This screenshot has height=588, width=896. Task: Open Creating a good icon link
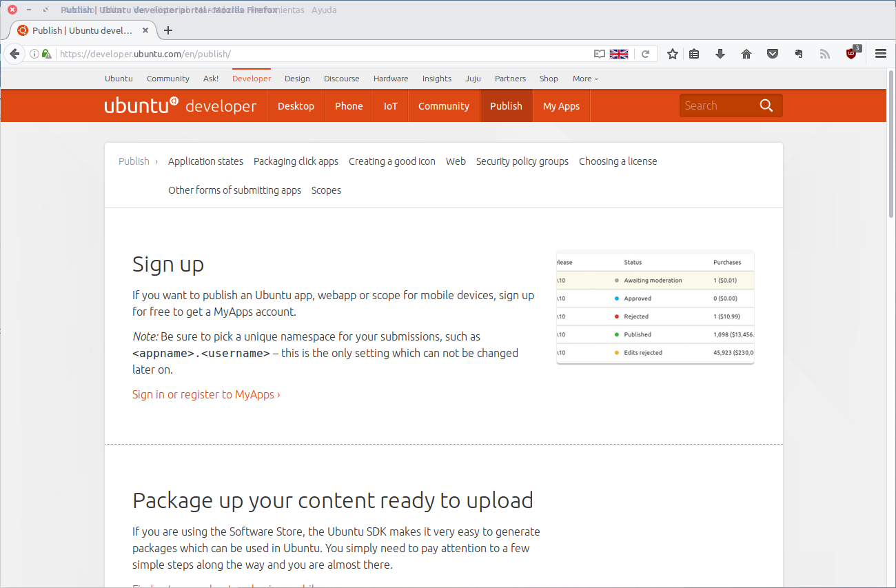tap(392, 161)
